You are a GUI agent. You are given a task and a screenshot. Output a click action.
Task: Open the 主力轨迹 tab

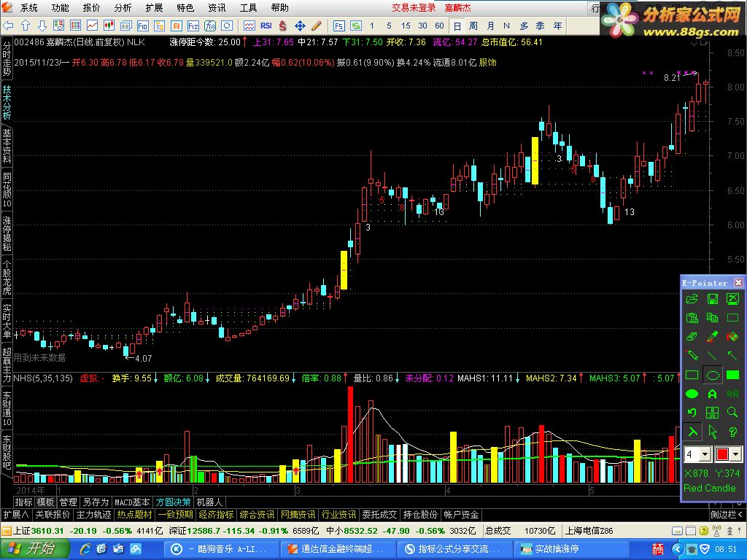93,514
